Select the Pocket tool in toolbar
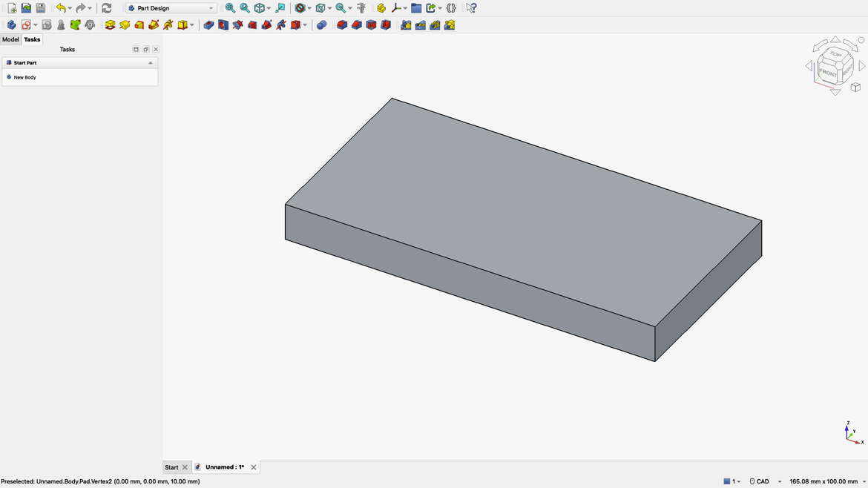 pos(208,25)
